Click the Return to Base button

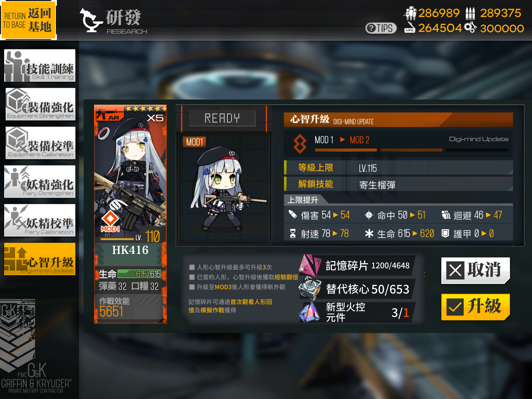point(28,20)
